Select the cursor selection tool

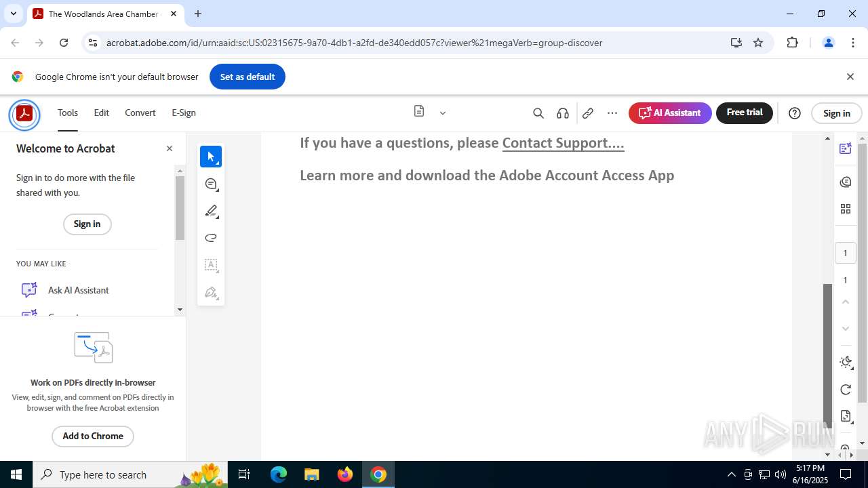(211, 157)
